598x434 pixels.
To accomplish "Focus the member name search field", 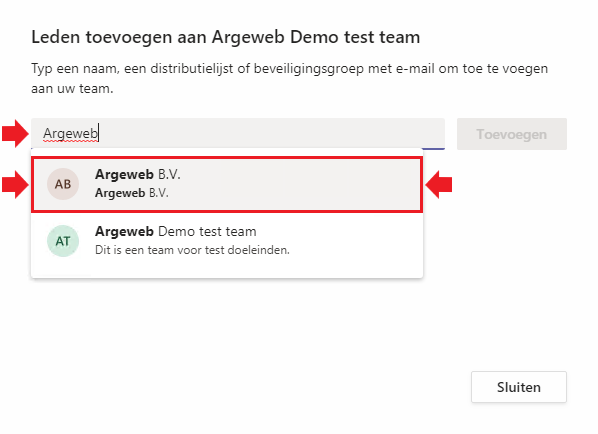I will 238,133.
